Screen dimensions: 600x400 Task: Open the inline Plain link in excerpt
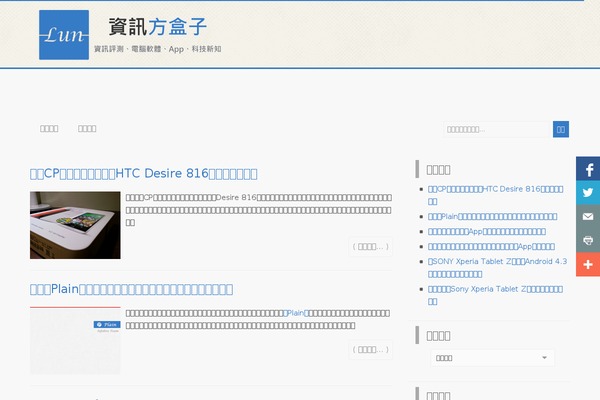[x=295, y=313]
